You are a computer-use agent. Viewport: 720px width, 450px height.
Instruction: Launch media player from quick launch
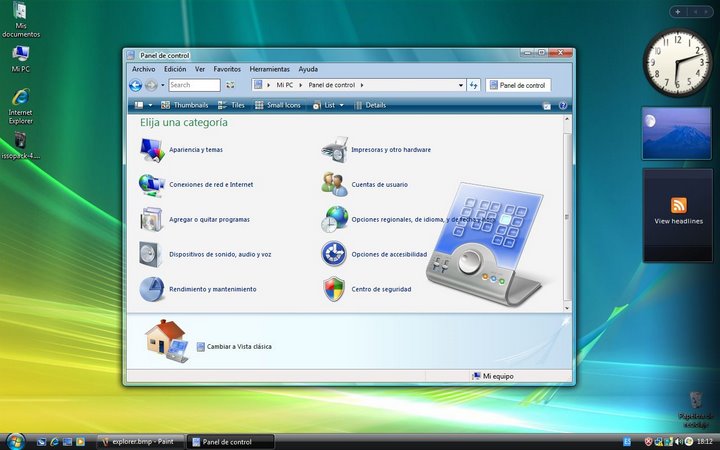80,442
